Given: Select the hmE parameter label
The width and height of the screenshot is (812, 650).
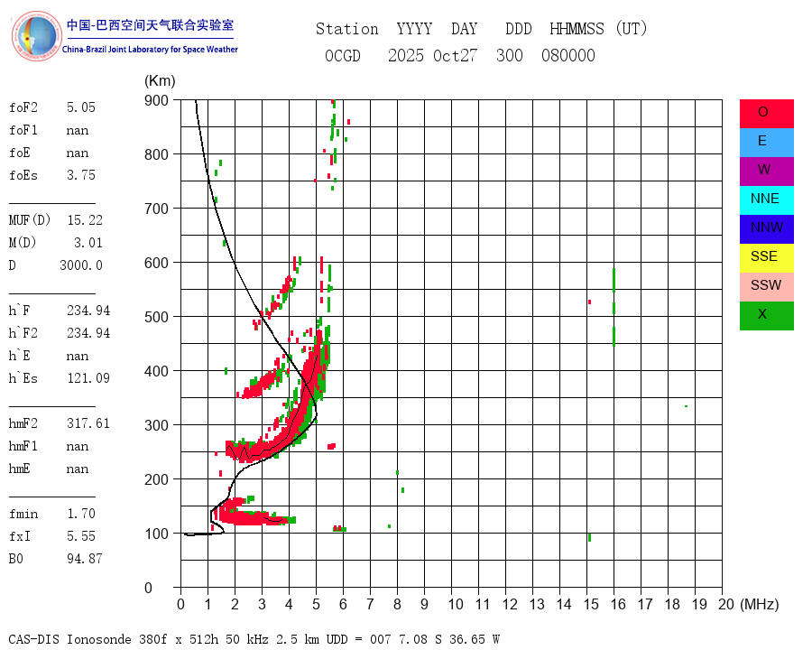Looking at the screenshot, I should coord(20,469).
